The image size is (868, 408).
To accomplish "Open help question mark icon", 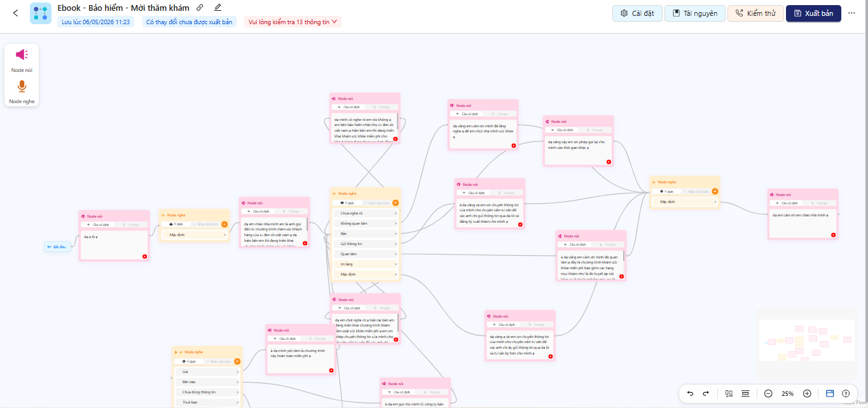I will tap(846, 393).
